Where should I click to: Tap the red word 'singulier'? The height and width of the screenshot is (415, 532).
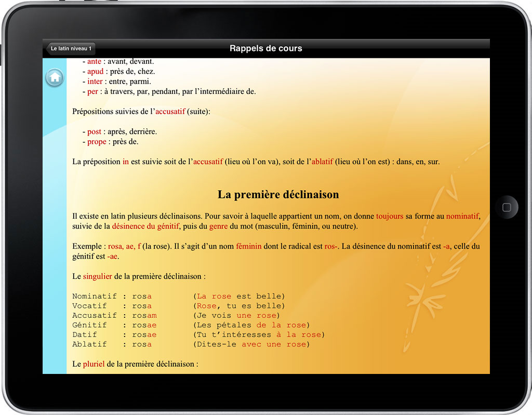pos(97,276)
